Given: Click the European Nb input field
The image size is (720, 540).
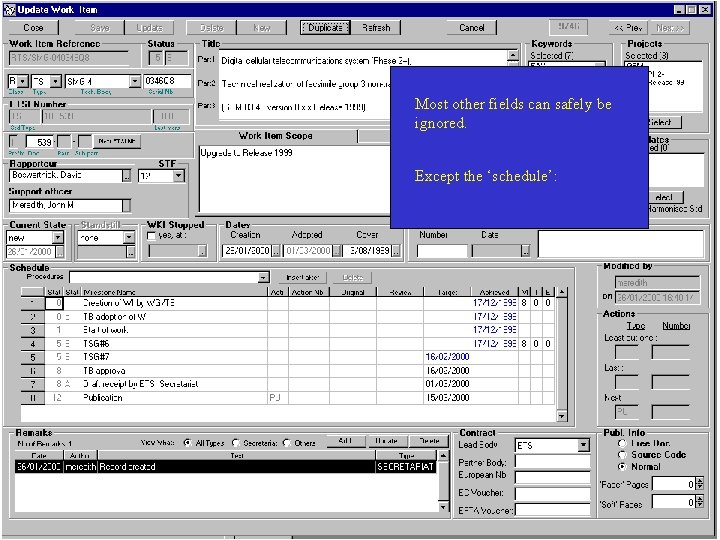Looking at the screenshot, I should [x=552, y=477].
